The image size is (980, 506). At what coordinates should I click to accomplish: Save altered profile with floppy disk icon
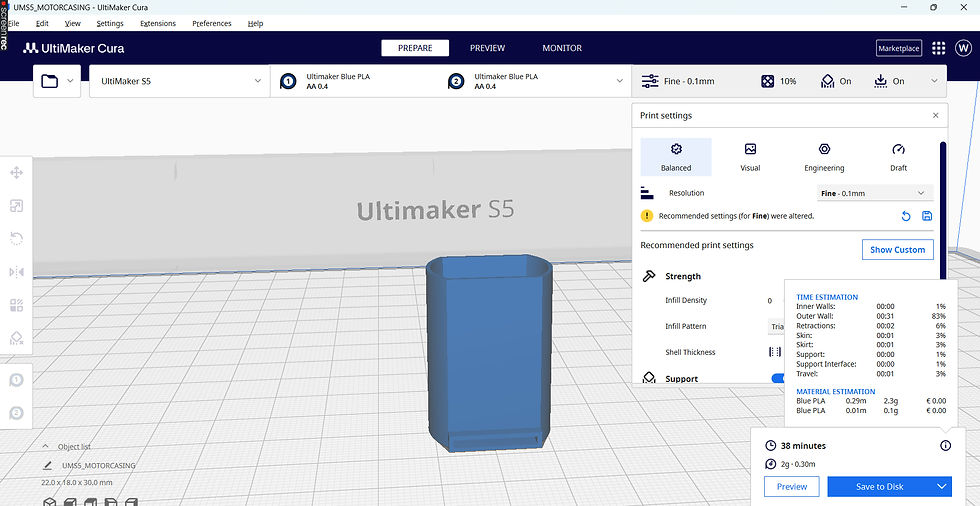927,216
